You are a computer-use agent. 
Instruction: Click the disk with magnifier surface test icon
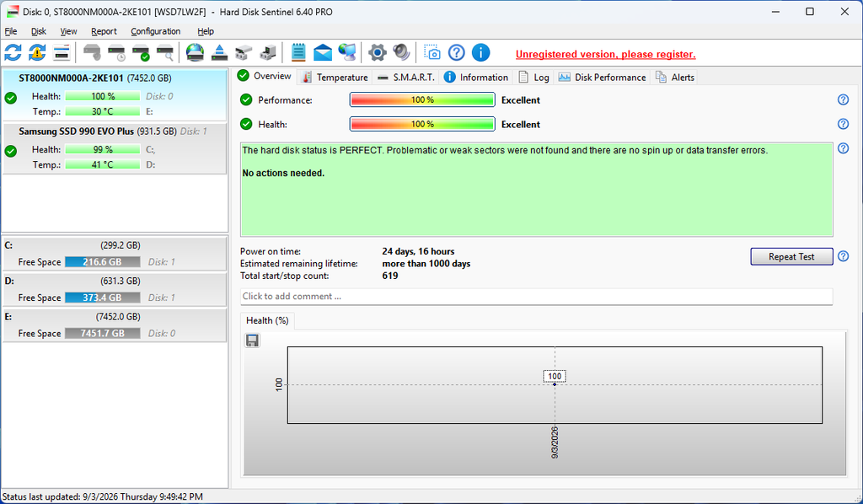[165, 53]
